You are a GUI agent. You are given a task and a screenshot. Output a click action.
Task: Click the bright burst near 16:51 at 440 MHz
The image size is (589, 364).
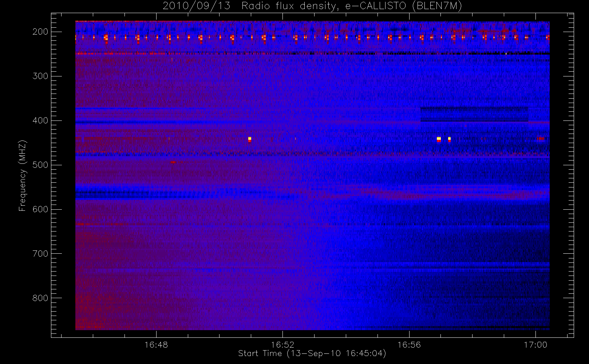point(249,139)
